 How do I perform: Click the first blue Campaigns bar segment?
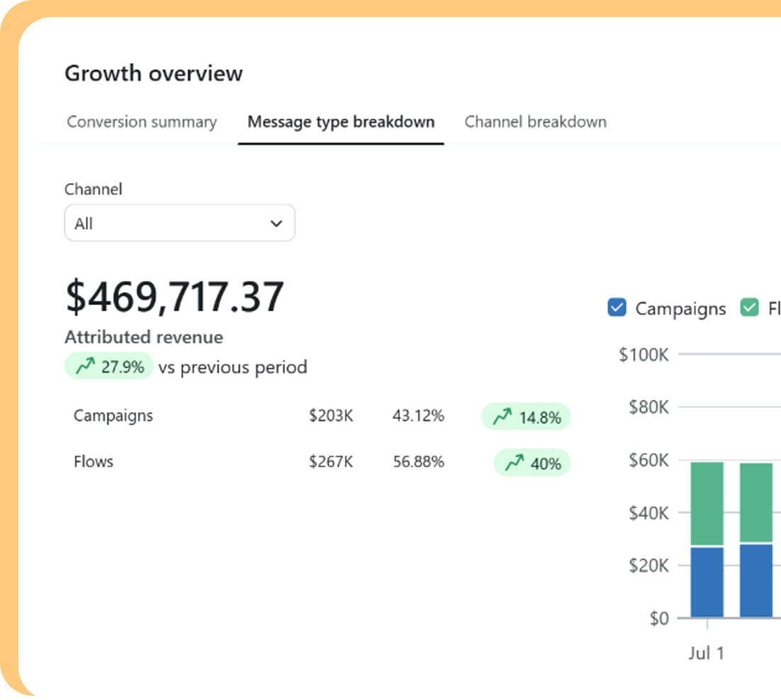click(707, 583)
